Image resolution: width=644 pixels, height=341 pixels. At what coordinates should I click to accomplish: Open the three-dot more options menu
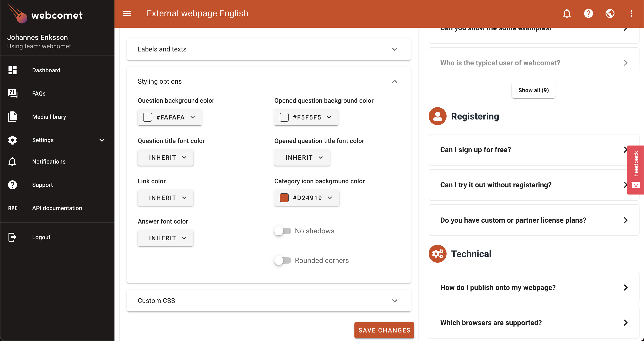point(631,13)
